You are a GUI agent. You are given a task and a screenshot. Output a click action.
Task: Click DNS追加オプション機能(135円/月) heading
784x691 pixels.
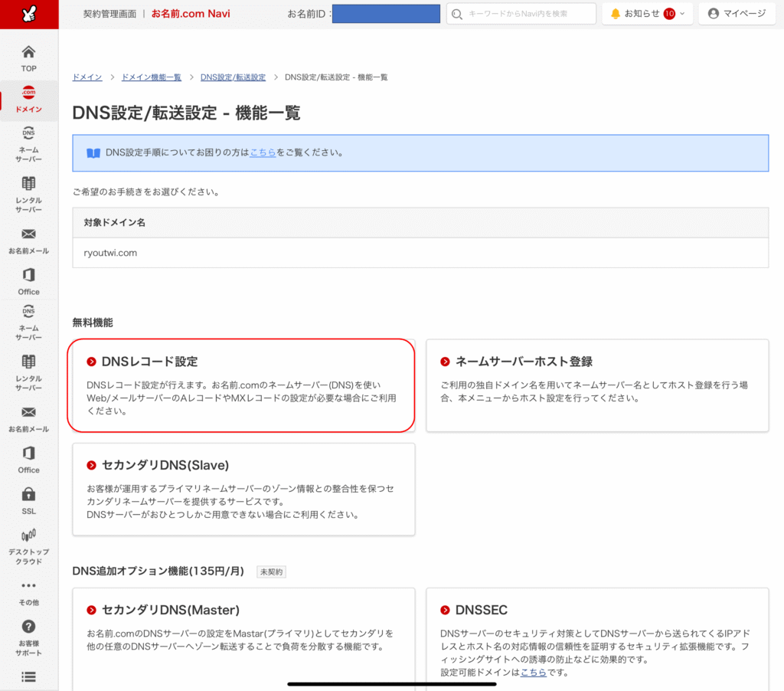point(158,571)
